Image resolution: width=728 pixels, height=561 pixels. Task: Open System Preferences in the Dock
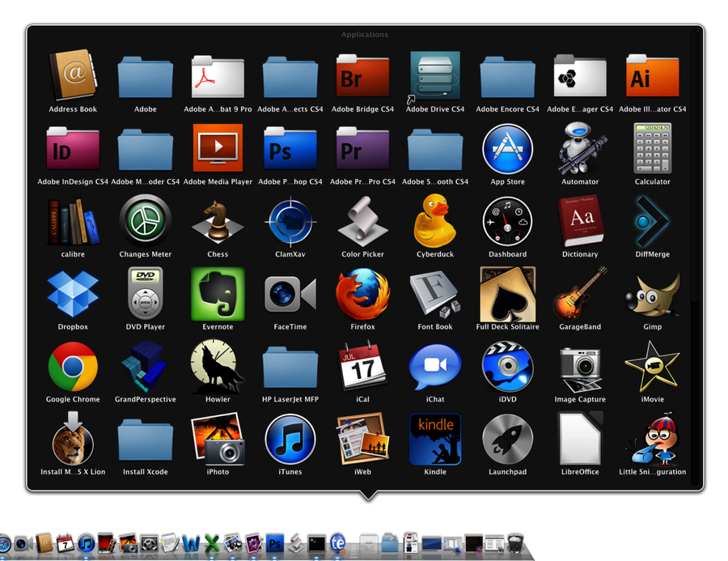(x=150, y=543)
